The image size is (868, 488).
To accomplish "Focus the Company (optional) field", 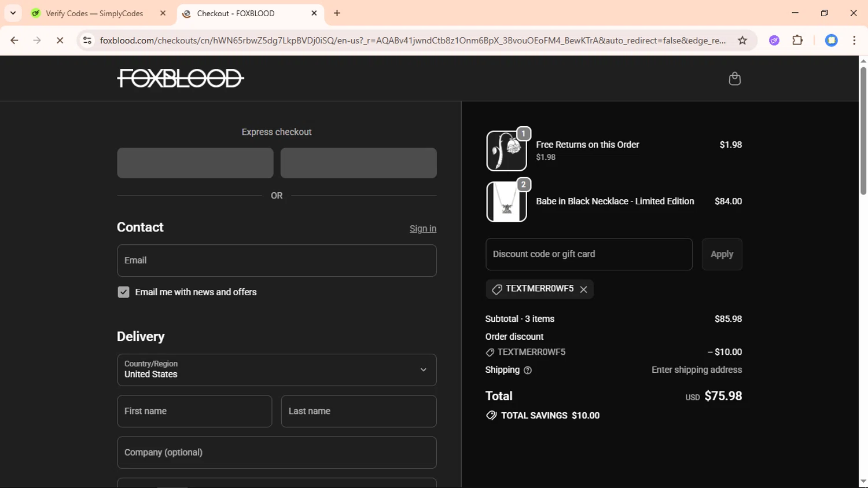I will (x=277, y=453).
